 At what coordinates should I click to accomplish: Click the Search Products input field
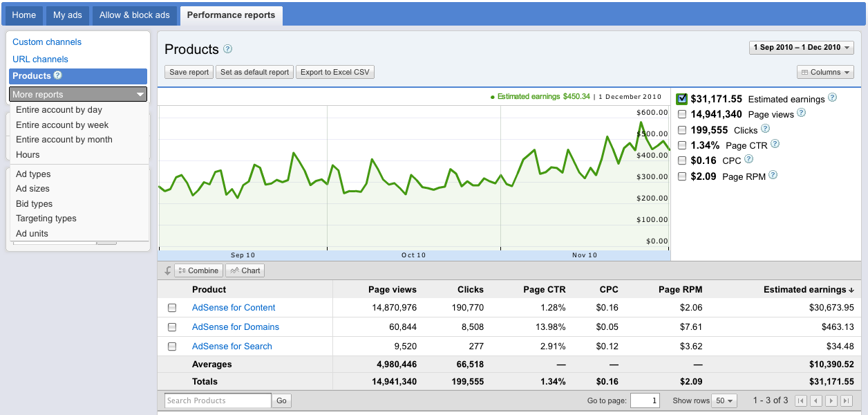click(218, 400)
